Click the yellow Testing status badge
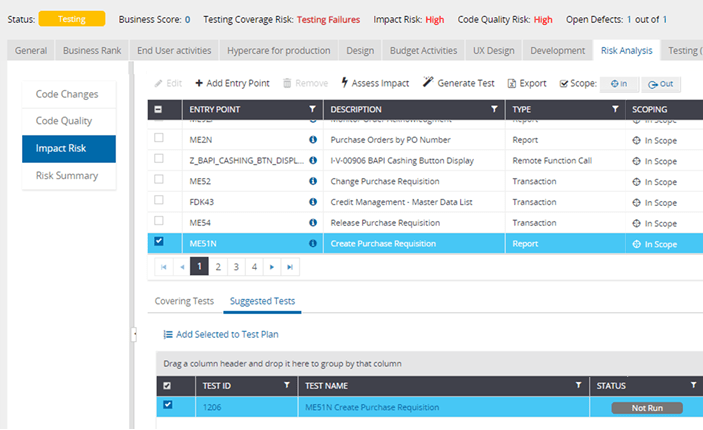This screenshot has height=430, width=703. pyautogui.click(x=72, y=19)
